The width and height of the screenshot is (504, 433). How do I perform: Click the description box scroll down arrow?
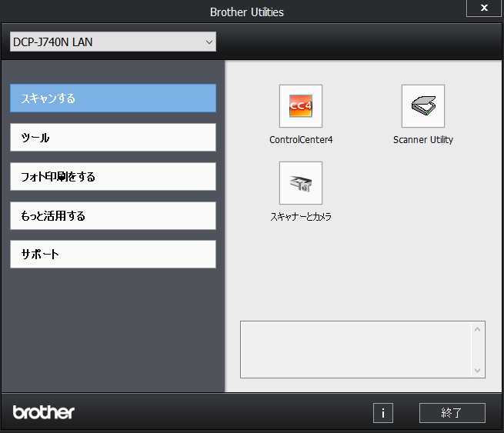coord(478,370)
